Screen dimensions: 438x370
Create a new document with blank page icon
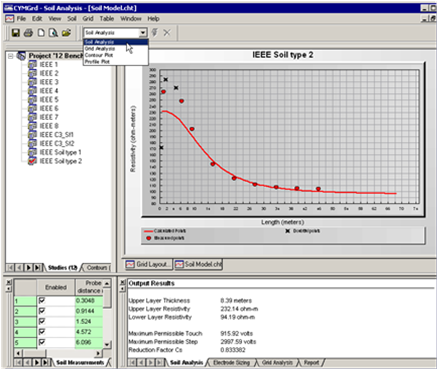41,33
